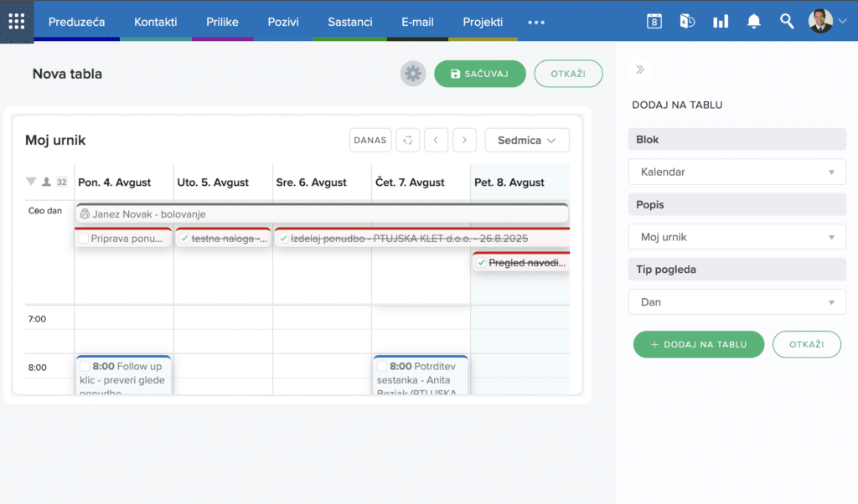The height and width of the screenshot is (504, 858).
Task: Go to previous week arrow
Action: tap(436, 140)
